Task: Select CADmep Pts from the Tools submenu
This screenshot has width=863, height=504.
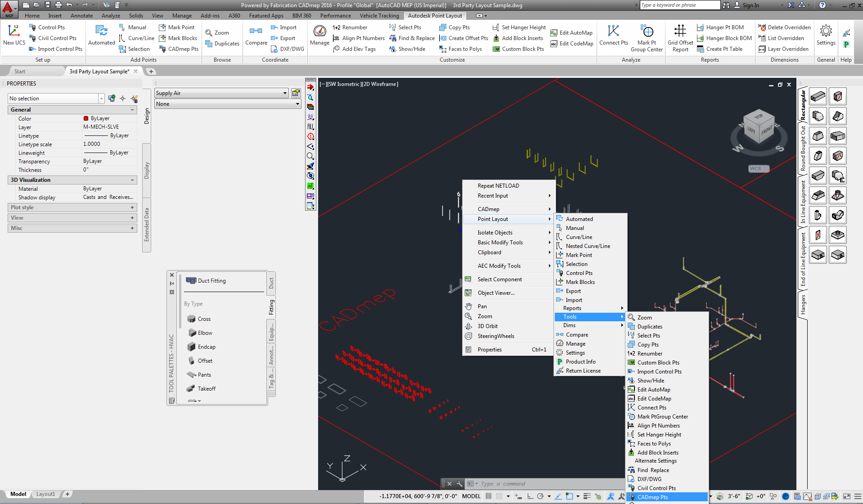Action: (x=652, y=497)
